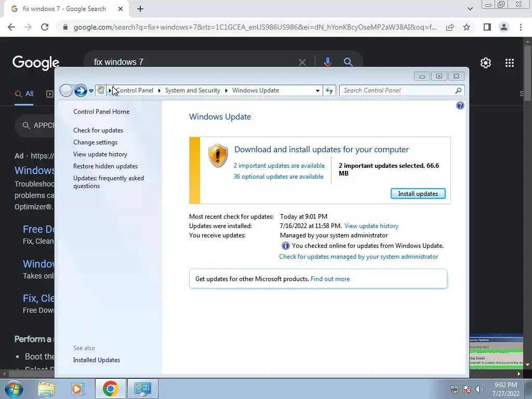Click the refresh button beside address bar
Screen dimensions: 532x399
pyautogui.click(x=329, y=90)
